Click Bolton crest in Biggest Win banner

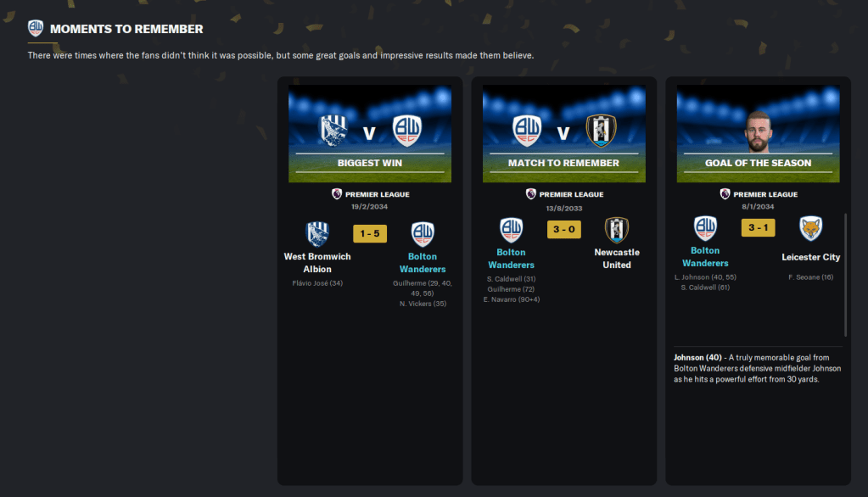(407, 131)
